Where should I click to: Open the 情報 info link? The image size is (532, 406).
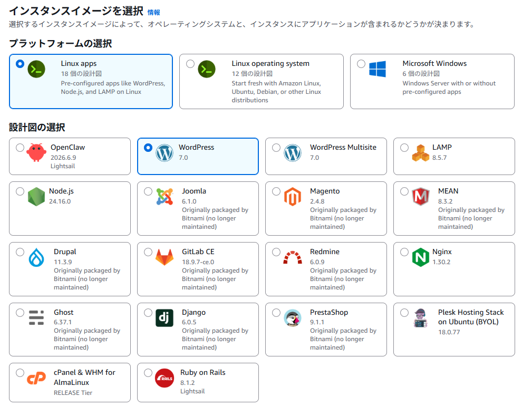(154, 13)
